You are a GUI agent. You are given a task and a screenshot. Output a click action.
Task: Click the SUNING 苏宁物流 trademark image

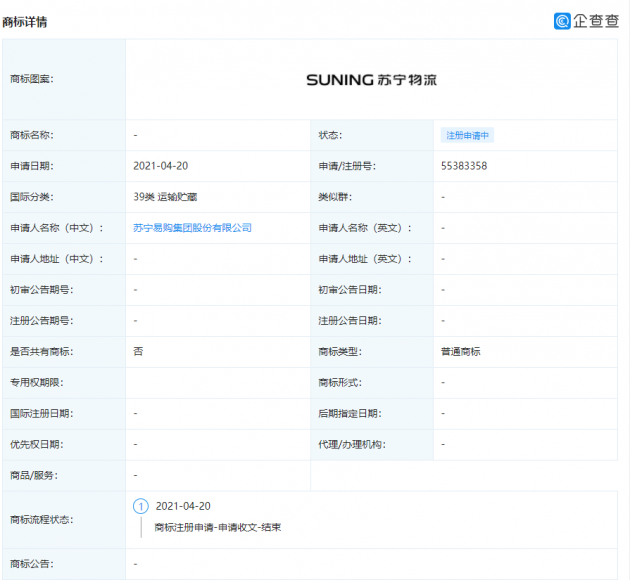[x=371, y=80]
